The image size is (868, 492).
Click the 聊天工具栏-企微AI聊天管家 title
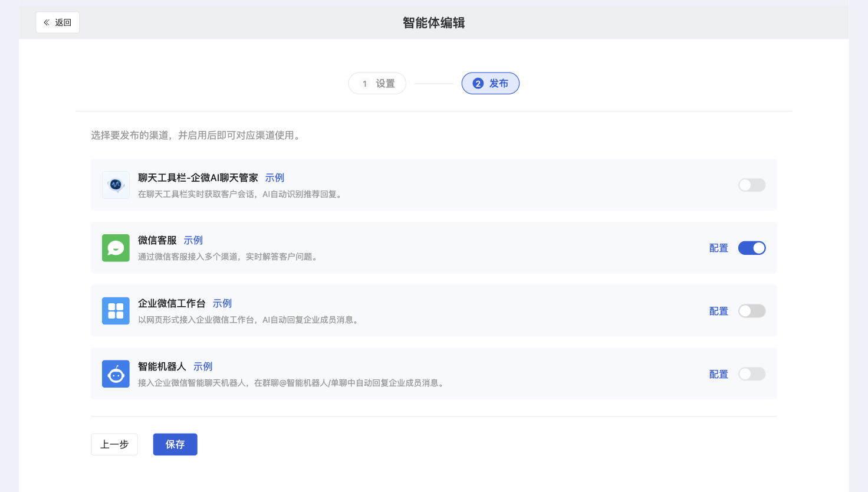point(198,178)
